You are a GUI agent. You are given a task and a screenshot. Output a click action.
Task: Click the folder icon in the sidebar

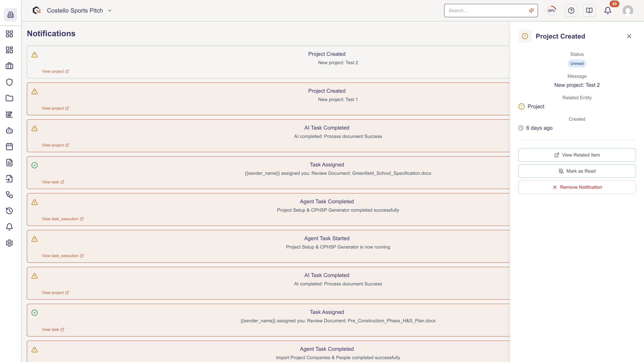click(9, 98)
